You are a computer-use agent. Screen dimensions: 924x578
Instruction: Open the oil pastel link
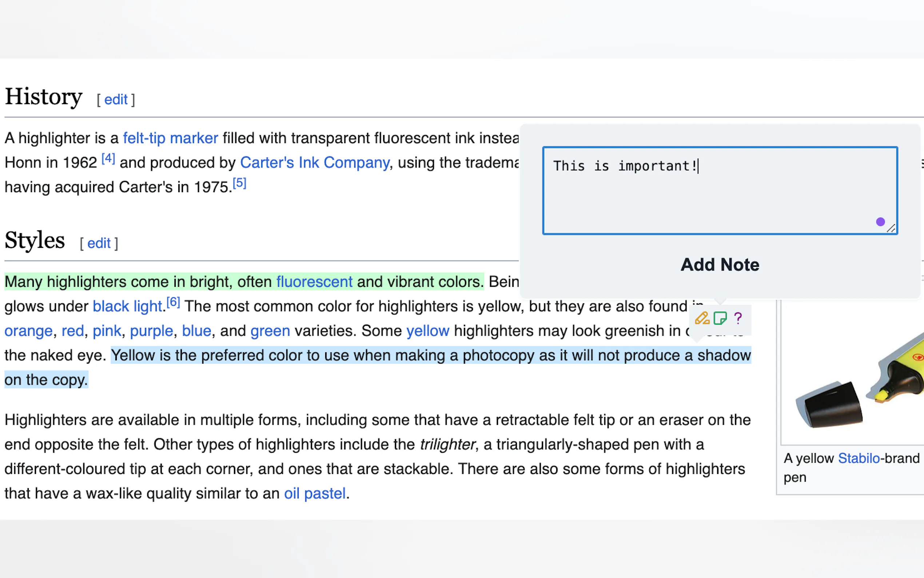click(x=314, y=494)
